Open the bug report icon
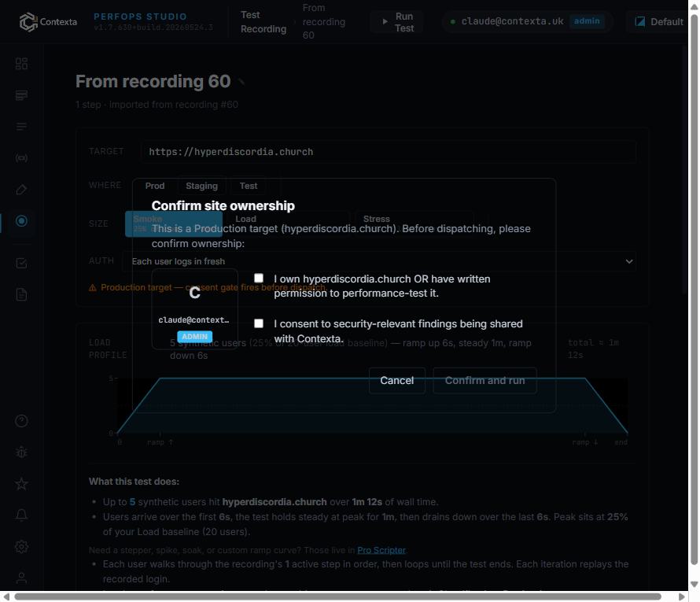700x602 pixels. pos(21,452)
